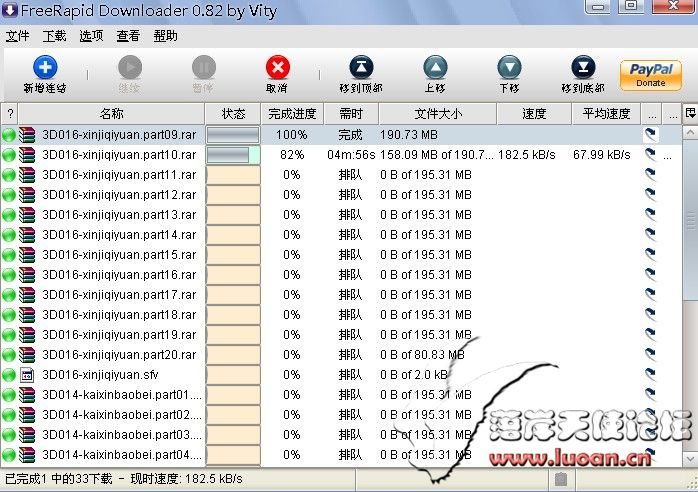Open the 下载 menu
Viewport: 698px width, 492px height.
pyautogui.click(x=54, y=36)
